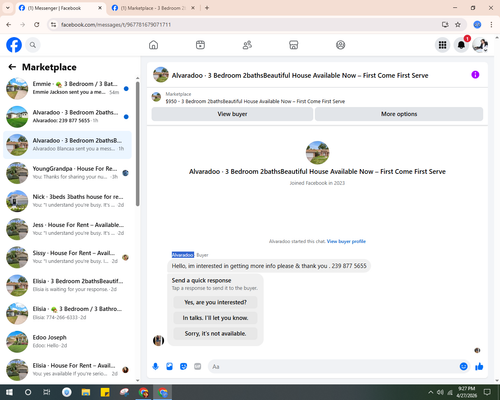Send a thumbs up like

[x=479, y=367]
